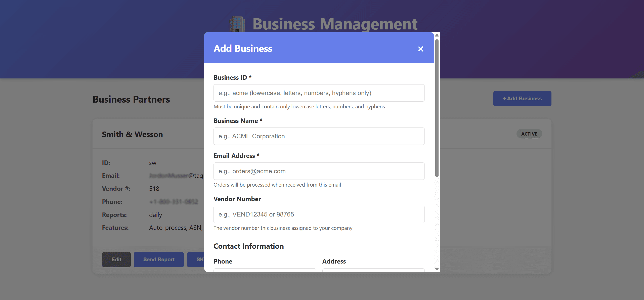
Task: Click the Address input under Contact Information
Action: (x=373, y=270)
